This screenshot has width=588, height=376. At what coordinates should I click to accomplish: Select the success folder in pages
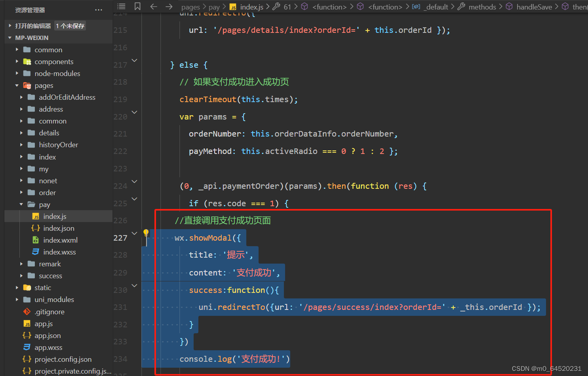pyautogui.click(x=51, y=276)
